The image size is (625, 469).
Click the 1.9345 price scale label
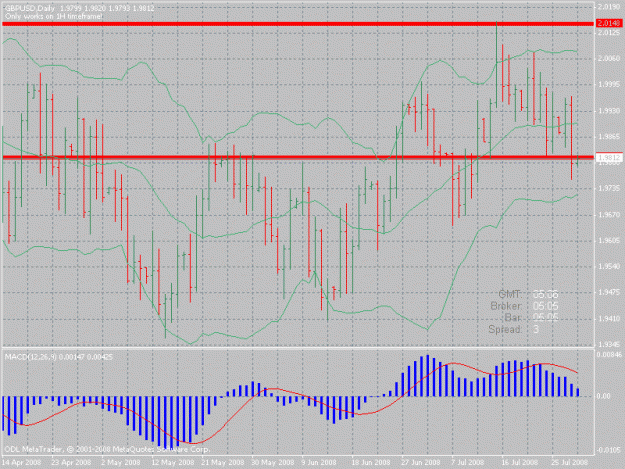[609, 344]
